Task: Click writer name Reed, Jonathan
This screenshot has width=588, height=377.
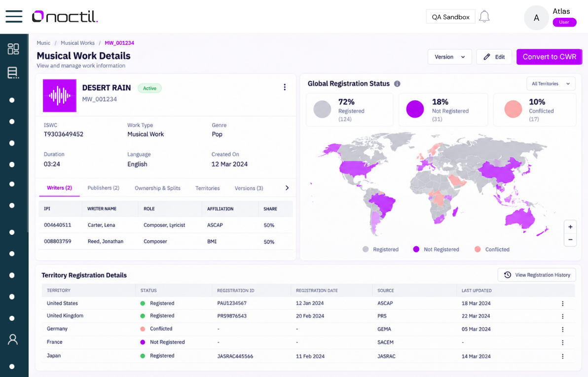Action: [106, 241]
